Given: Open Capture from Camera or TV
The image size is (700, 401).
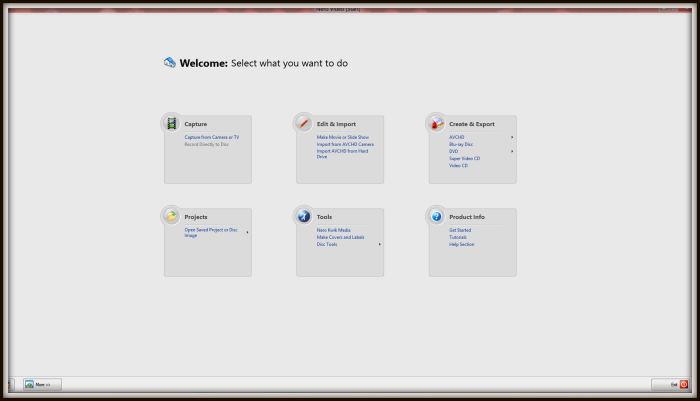Looking at the screenshot, I should tap(212, 137).
